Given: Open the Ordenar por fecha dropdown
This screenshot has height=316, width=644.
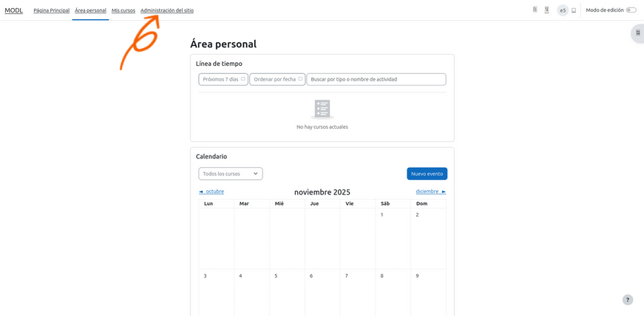Looking at the screenshot, I should 277,79.
